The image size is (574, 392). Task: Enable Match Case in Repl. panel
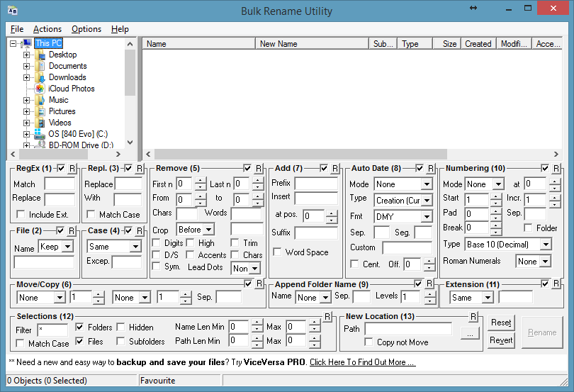point(91,214)
